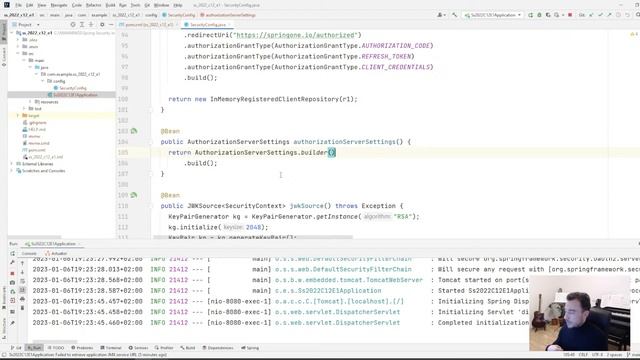
Task: Click the Debug bug icon in toolbar
Action: coord(539,15)
